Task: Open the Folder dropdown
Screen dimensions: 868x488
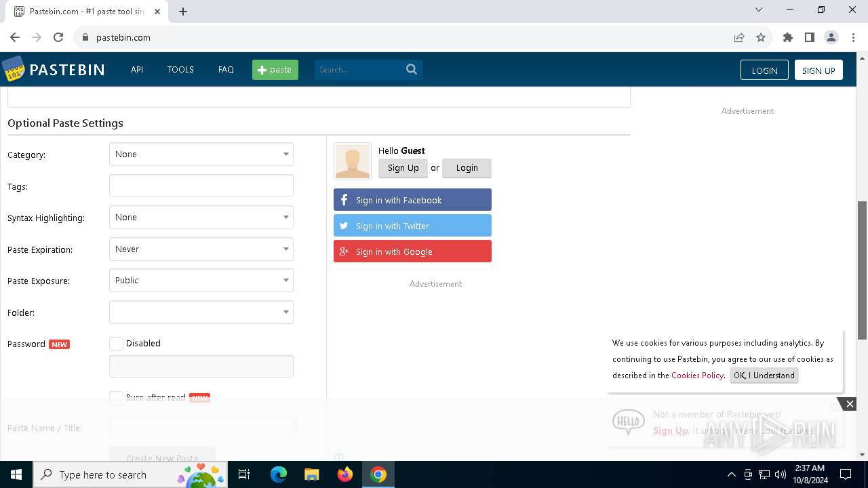Action: [x=201, y=312]
